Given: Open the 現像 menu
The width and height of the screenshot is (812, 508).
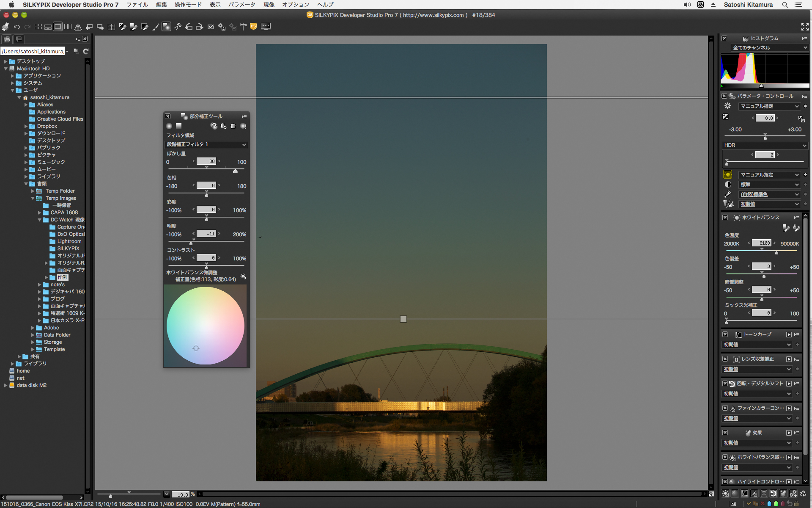Looking at the screenshot, I should (269, 5).
